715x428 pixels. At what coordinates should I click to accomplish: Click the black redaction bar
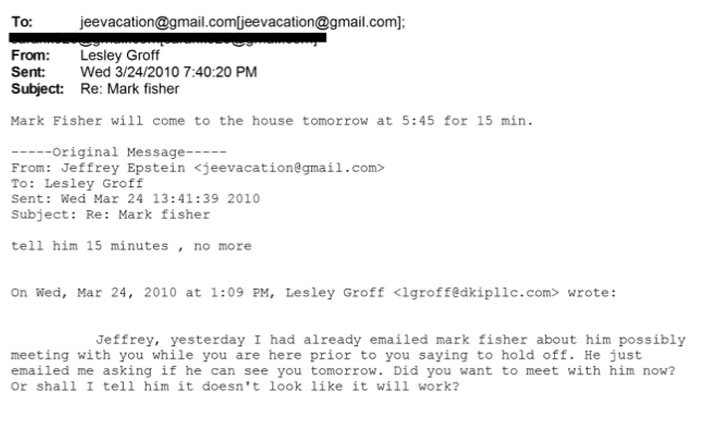pyautogui.click(x=169, y=40)
